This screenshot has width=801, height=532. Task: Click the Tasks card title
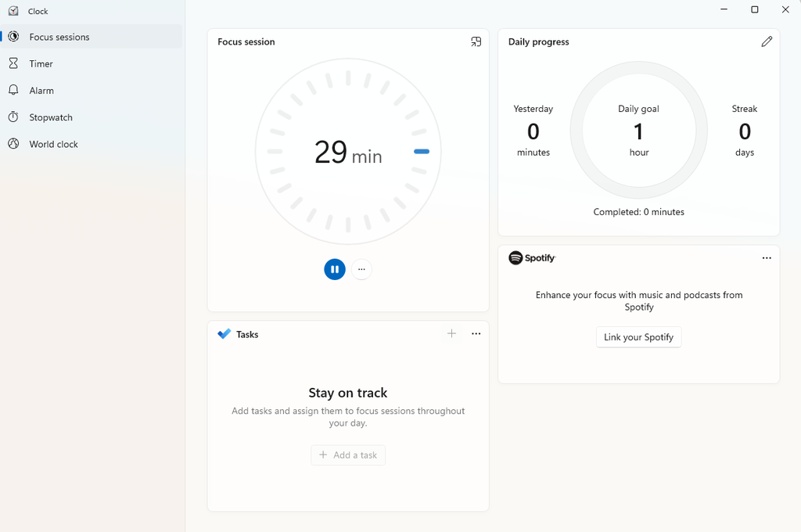pos(247,334)
